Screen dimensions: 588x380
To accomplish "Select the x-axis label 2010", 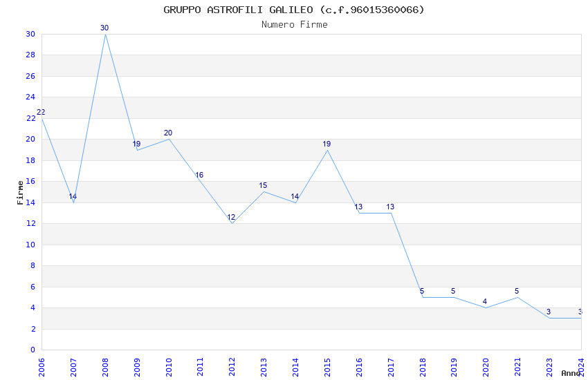I will (x=168, y=368).
